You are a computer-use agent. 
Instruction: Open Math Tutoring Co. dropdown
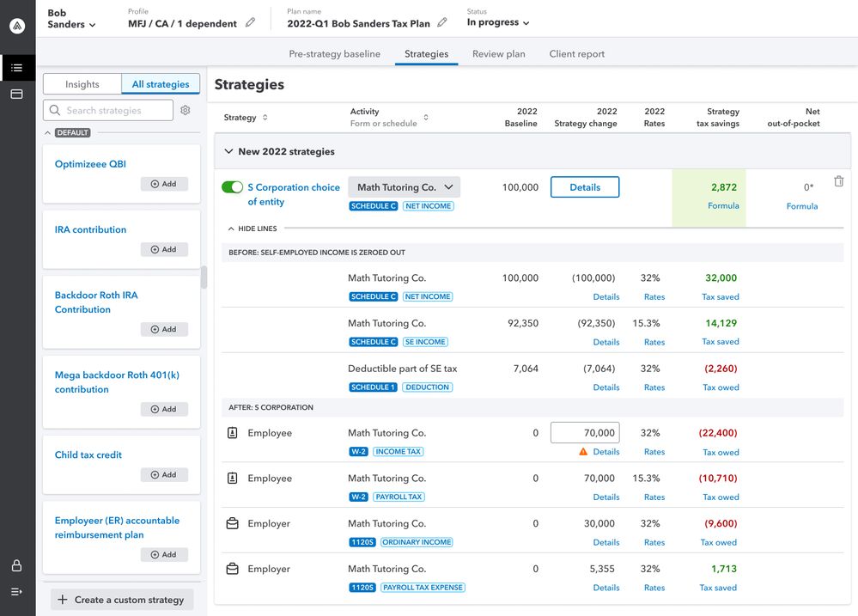pos(404,187)
